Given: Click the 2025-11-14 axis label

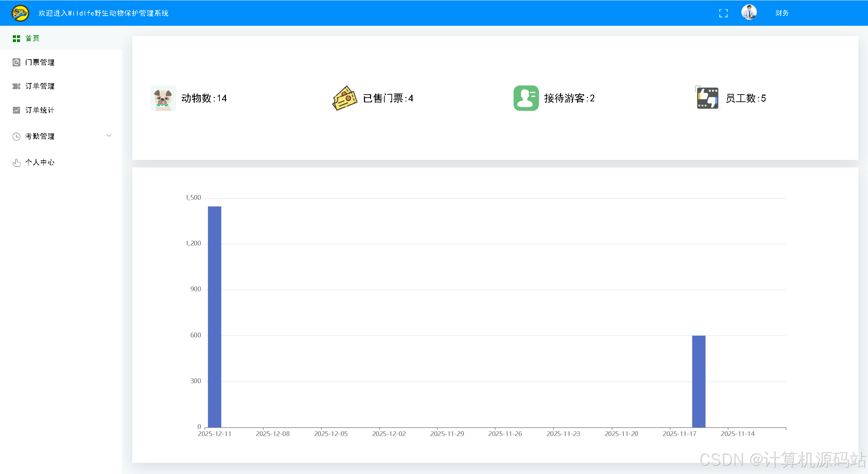Looking at the screenshot, I should tap(738, 434).
